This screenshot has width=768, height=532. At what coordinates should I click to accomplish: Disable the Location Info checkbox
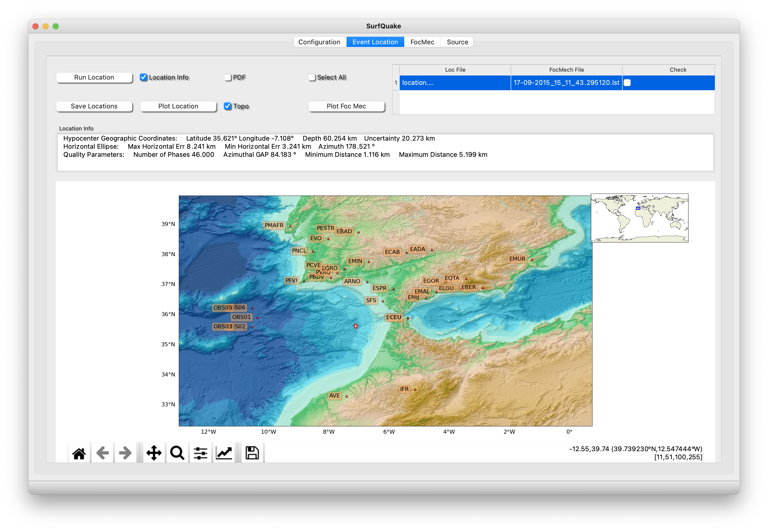tap(143, 77)
